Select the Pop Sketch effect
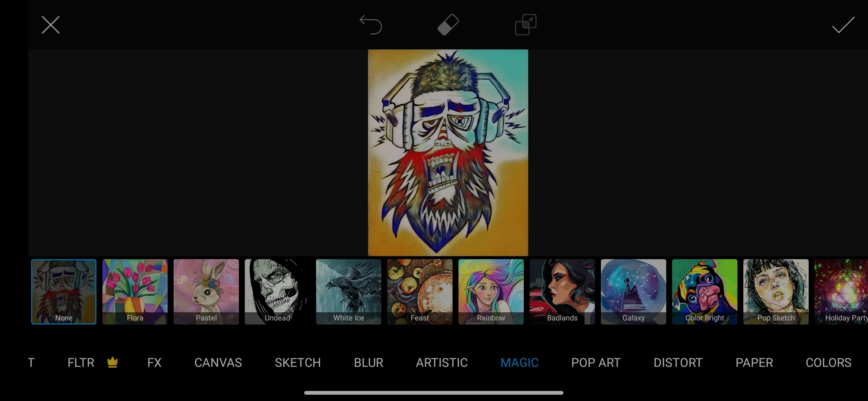868x401 pixels. (x=776, y=291)
